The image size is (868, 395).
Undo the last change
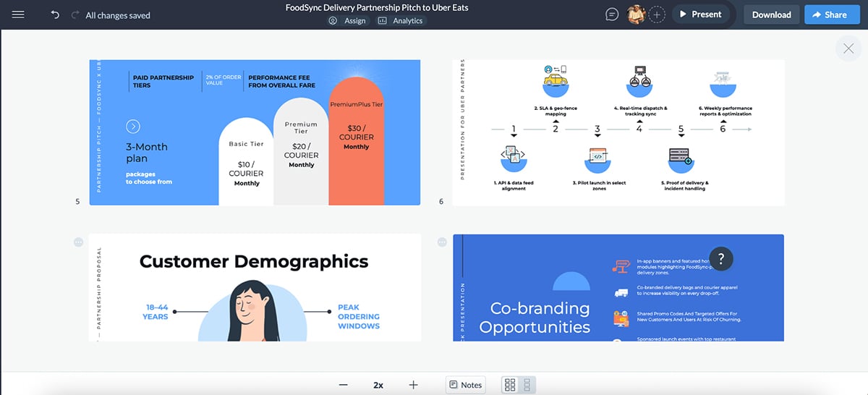point(55,14)
